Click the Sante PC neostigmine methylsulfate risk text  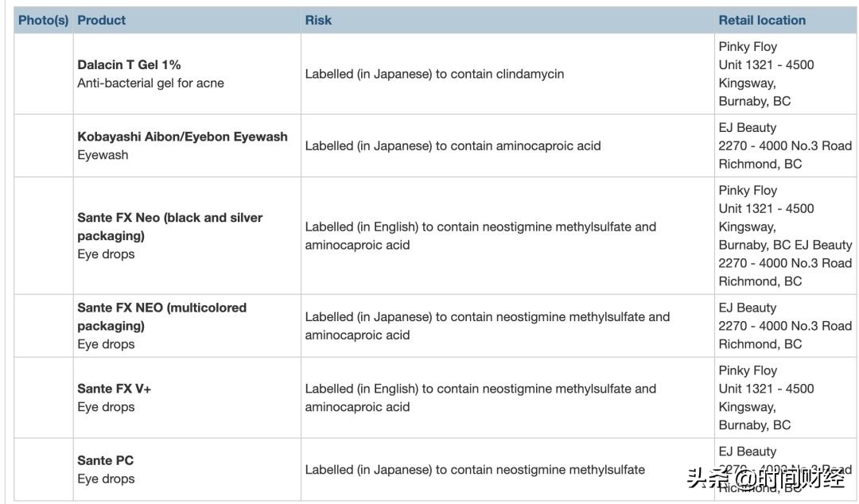click(x=475, y=470)
